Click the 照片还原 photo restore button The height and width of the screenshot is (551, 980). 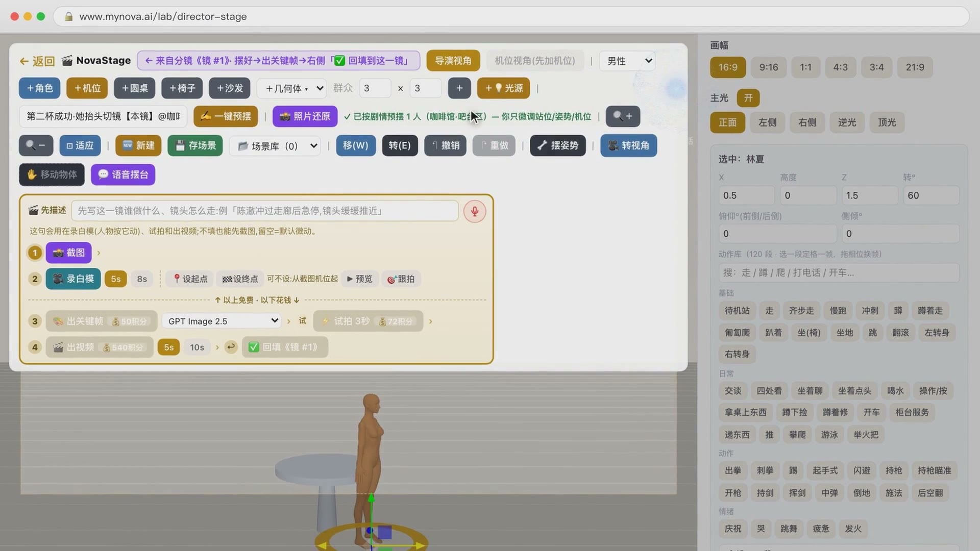(305, 116)
